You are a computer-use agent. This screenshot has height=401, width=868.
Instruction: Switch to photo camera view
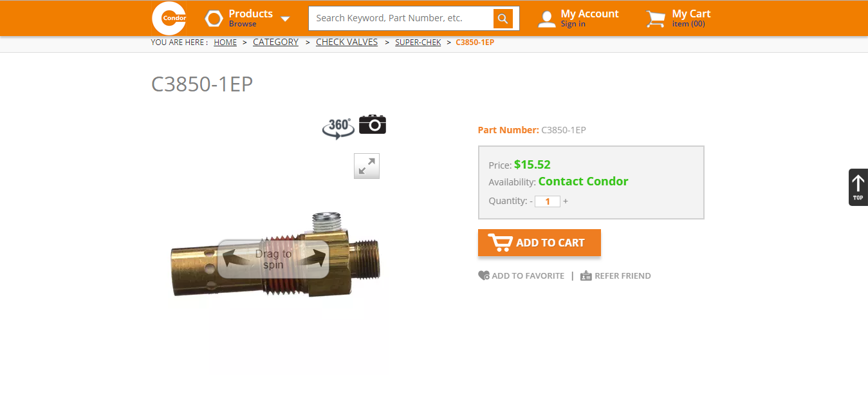(373, 124)
